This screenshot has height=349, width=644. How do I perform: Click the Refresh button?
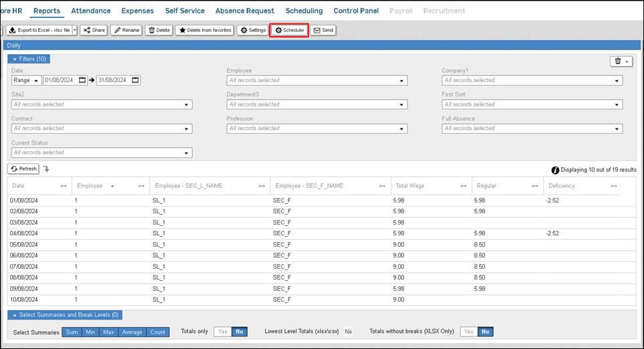[23, 169]
